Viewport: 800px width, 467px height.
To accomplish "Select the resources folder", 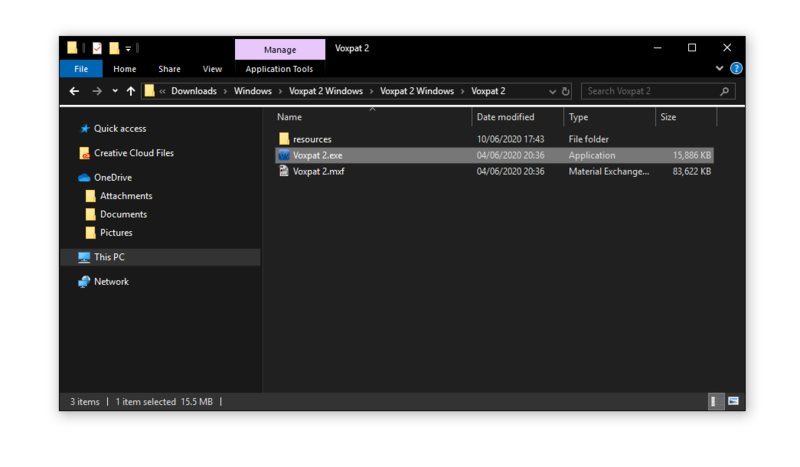I will (312, 139).
